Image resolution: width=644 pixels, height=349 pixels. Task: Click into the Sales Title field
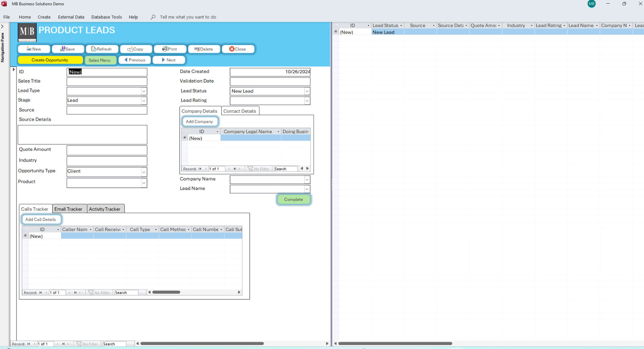click(x=107, y=81)
